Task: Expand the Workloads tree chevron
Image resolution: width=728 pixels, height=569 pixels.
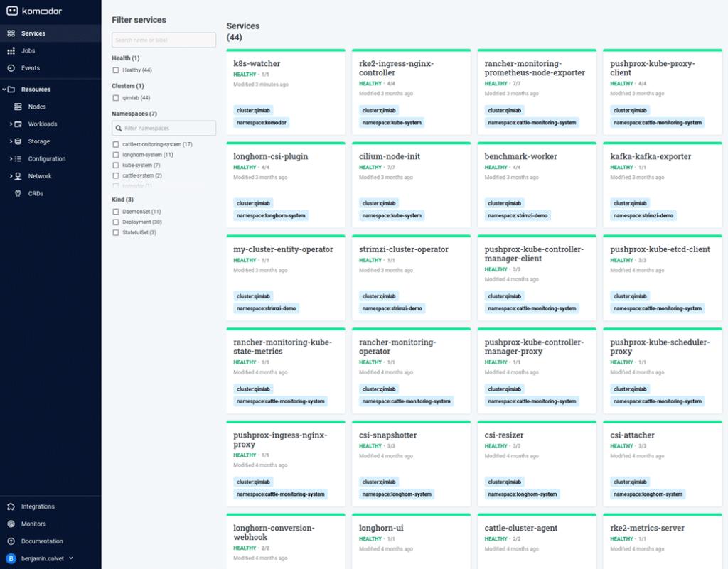Action: (x=11, y=124)
